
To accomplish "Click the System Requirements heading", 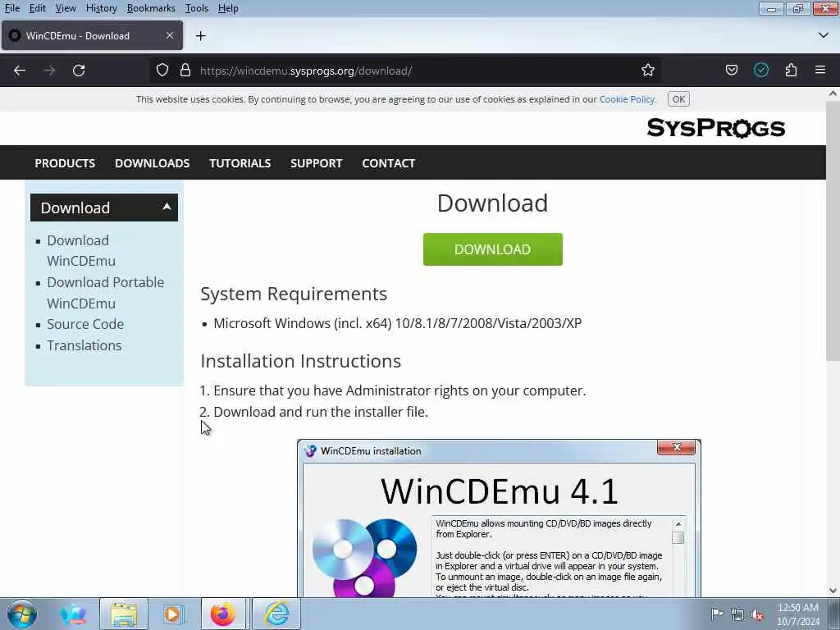I will [294, 294].
